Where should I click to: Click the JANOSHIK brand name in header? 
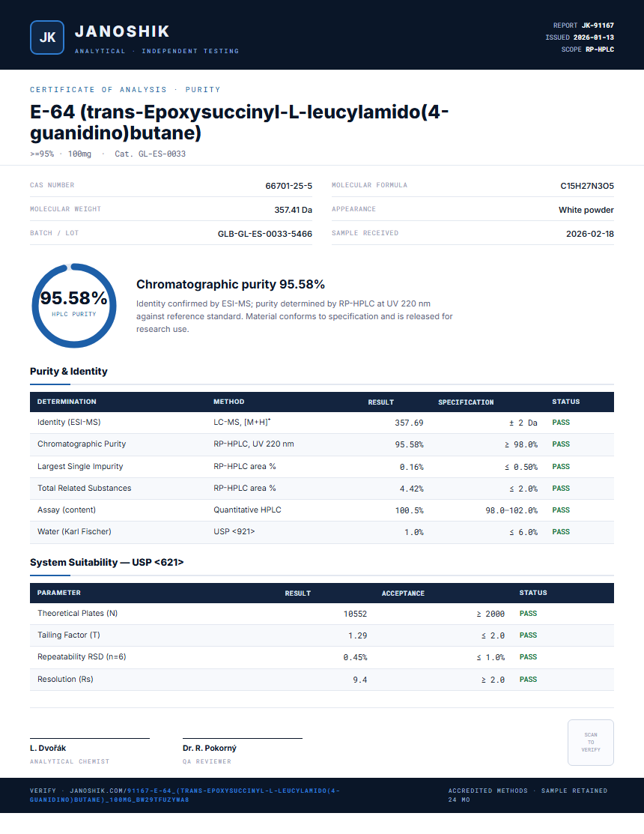(122, 31)
